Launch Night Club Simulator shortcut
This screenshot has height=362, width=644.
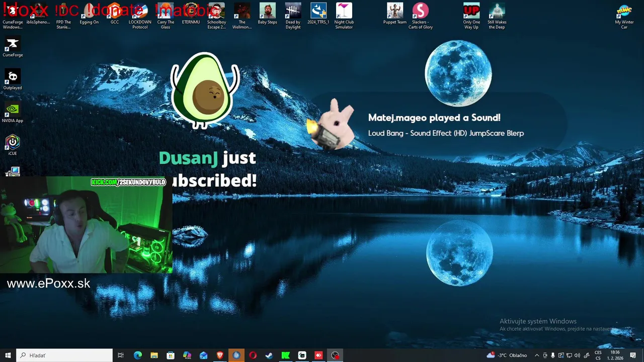tap(344, 16)
